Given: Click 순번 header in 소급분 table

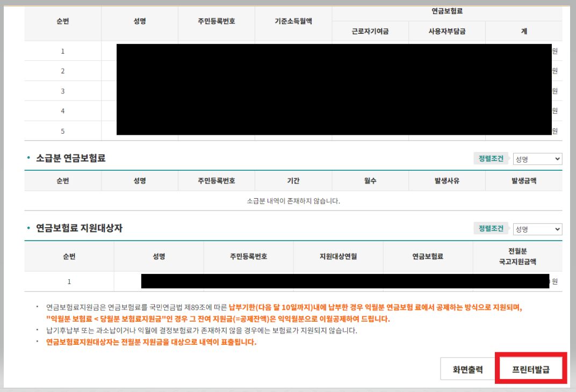Looking at the screenshot, I should [63, 180].
